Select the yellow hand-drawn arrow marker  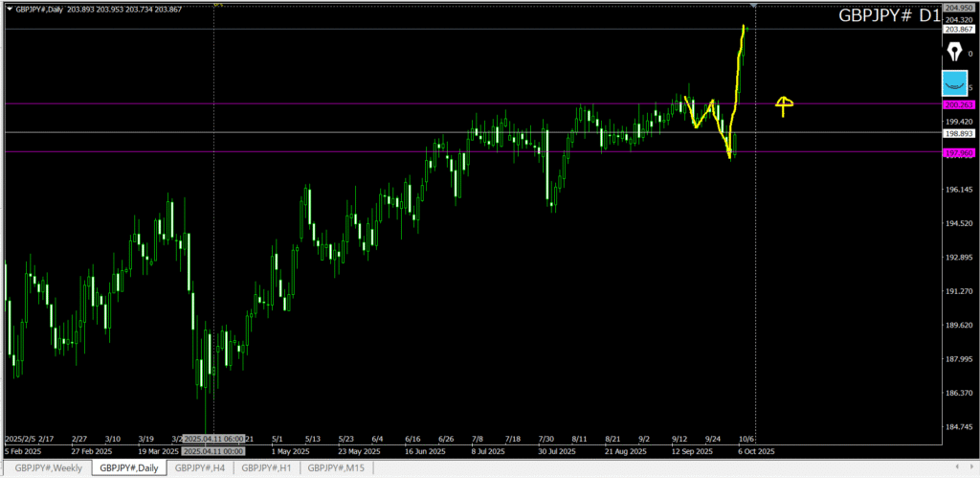coord(784,105)
